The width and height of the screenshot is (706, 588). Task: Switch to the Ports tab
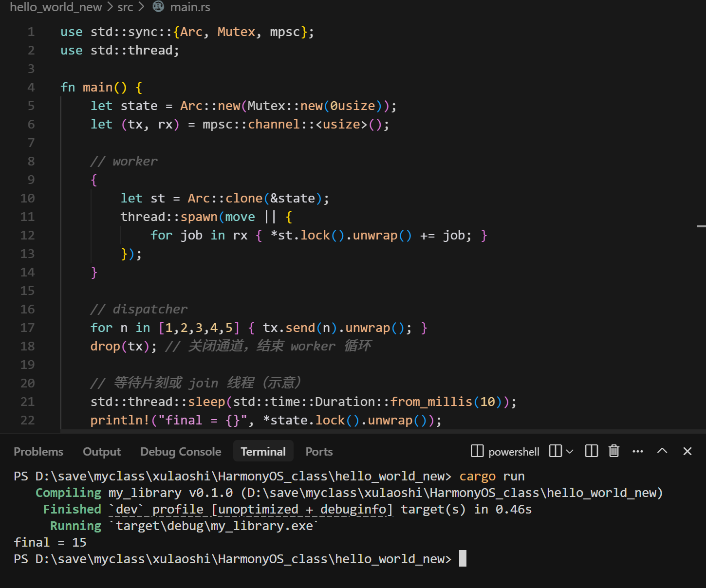point(319,452)
